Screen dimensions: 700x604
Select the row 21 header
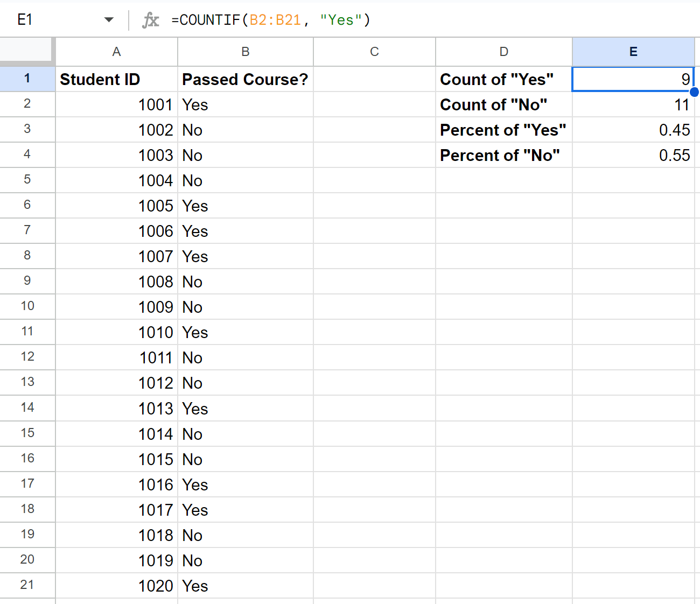(x=27, y=585)
